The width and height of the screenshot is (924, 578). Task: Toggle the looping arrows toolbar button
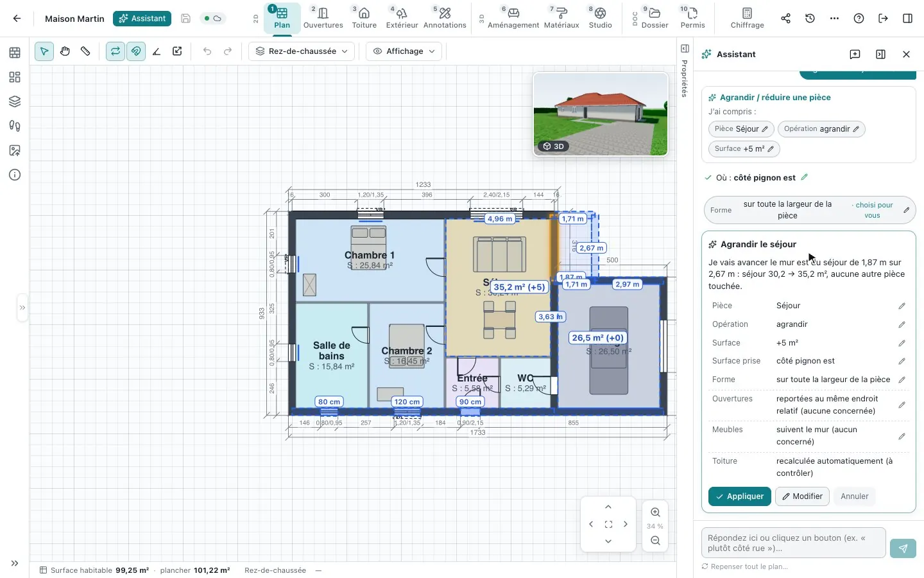pyautogui.click(x=116, y=51)
